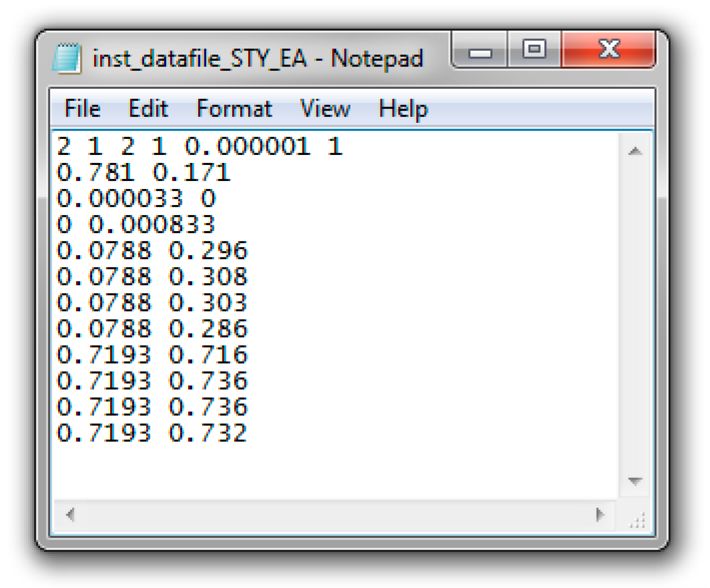Open the Help menu
The width and height of the screenshot is (710, 588).
[x=403, y=109]
